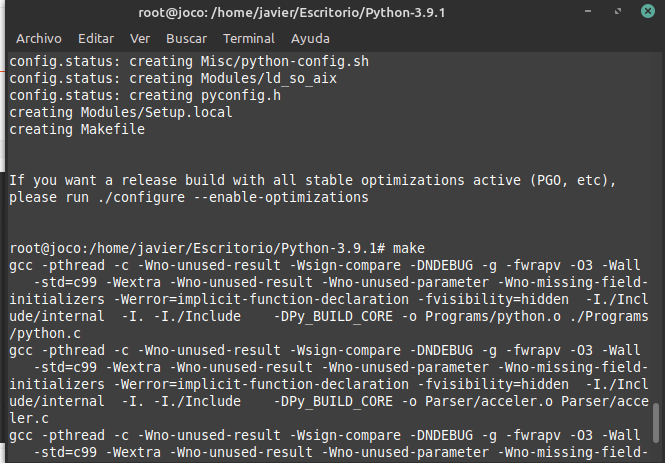Click the creating Makefile line

(77, 129)
